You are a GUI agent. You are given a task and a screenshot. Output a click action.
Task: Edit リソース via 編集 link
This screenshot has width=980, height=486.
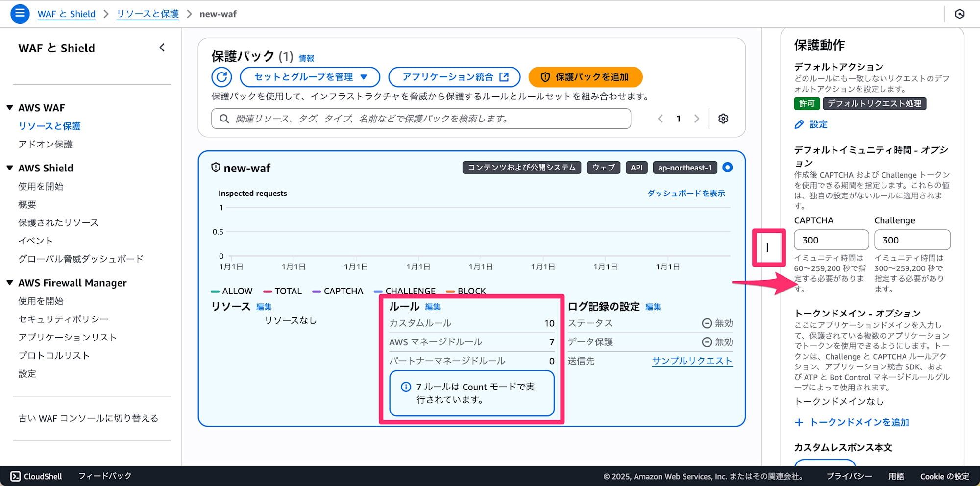pos(264,307)
